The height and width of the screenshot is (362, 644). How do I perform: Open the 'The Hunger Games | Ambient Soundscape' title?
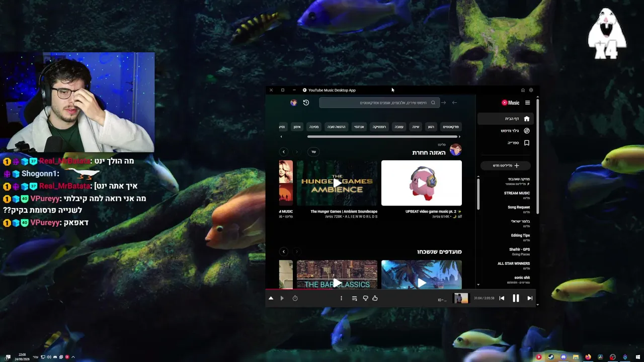pos(344,212)
